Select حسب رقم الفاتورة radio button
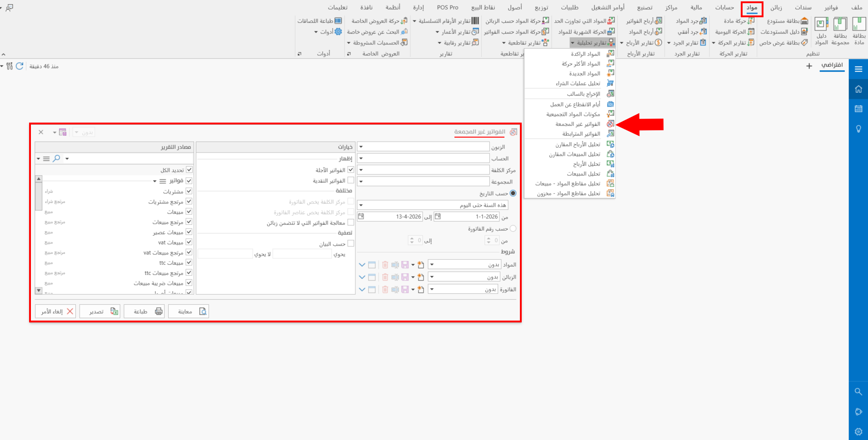Image resolution: width=868 pixels, height=440 pixels. [x=513, y=229]
